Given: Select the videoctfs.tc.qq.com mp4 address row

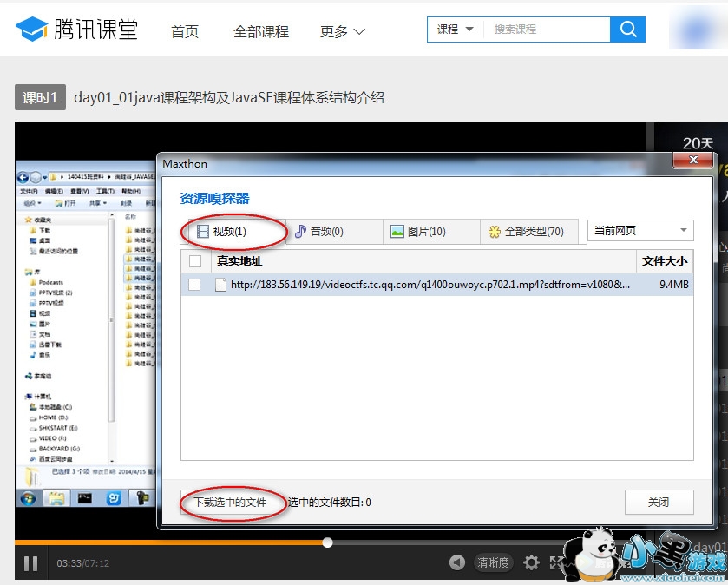Looking at the screenshot, I should [437, 285].
